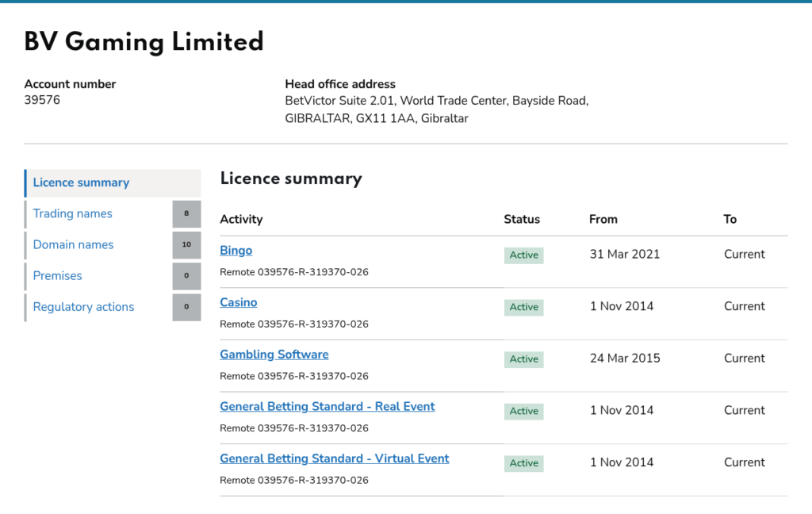The height and width of the screenshot is (514, 812).
Task: Click the Head office address label
Action: [x=340, y=84]
